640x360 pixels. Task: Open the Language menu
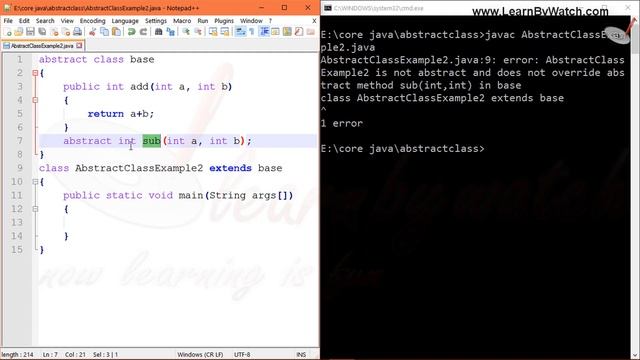(x=125, y=20)
